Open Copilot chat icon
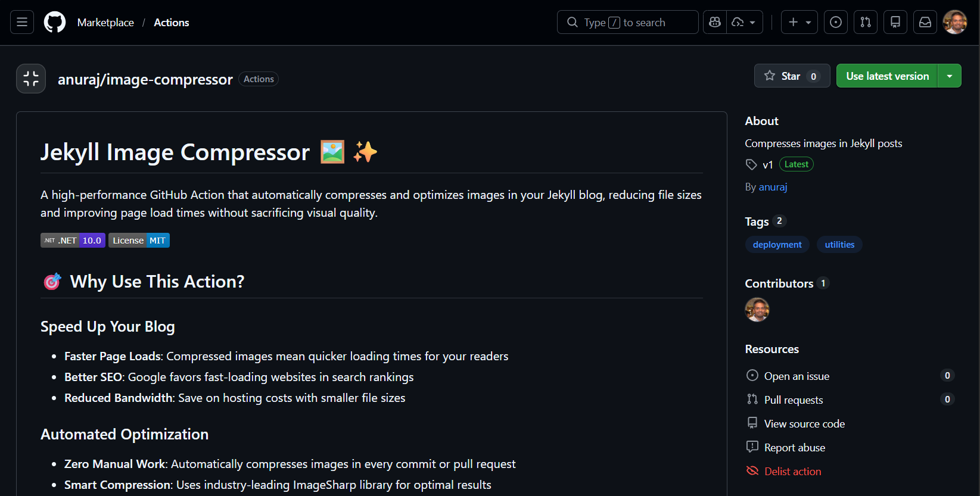This screenshot has width=980, height=496. 715,23
